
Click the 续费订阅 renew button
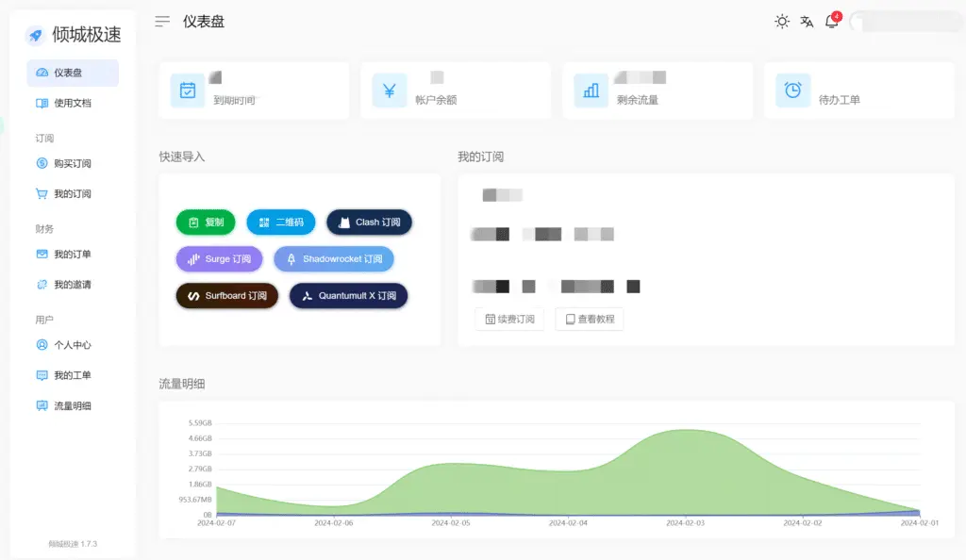[x=509, y=320]
